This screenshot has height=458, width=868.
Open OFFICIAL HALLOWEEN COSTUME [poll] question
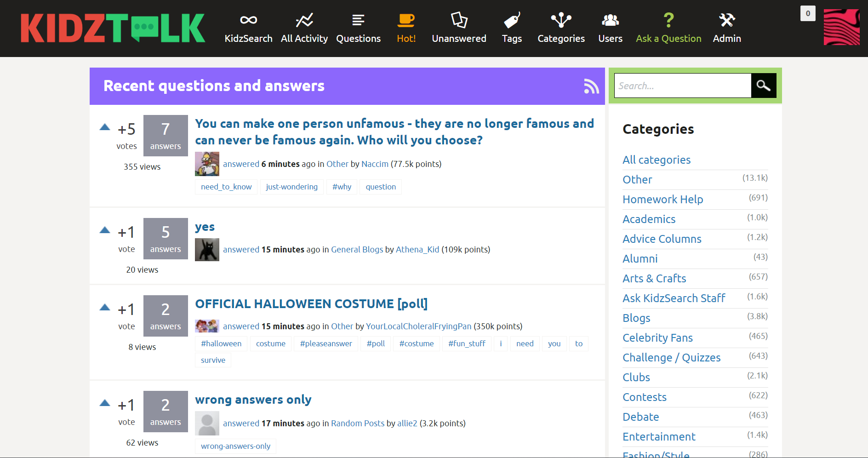point(311,304)
